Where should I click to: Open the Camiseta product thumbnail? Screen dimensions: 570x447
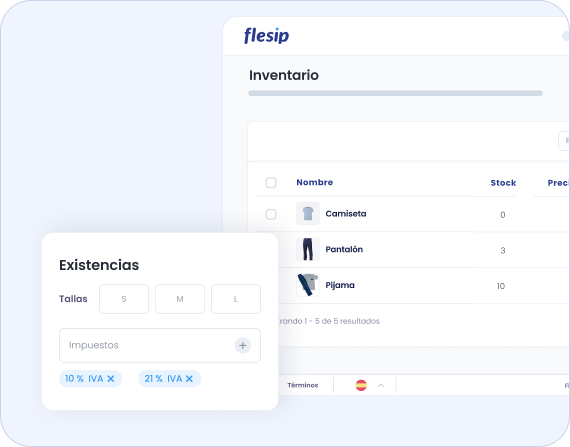point(308,214)
